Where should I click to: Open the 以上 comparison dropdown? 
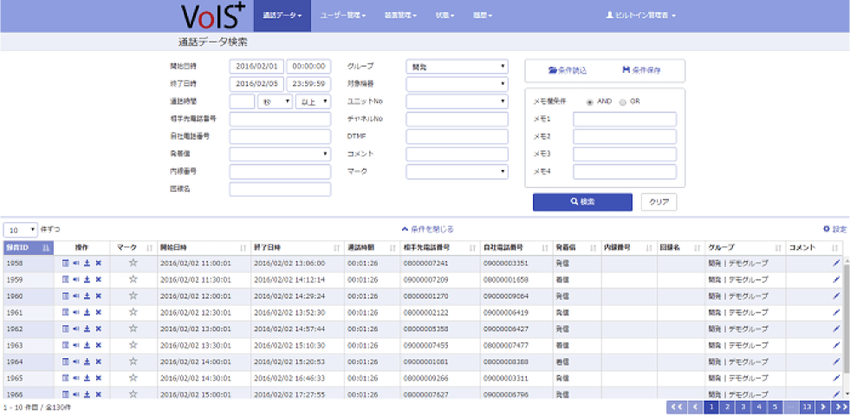pos(313,101)
